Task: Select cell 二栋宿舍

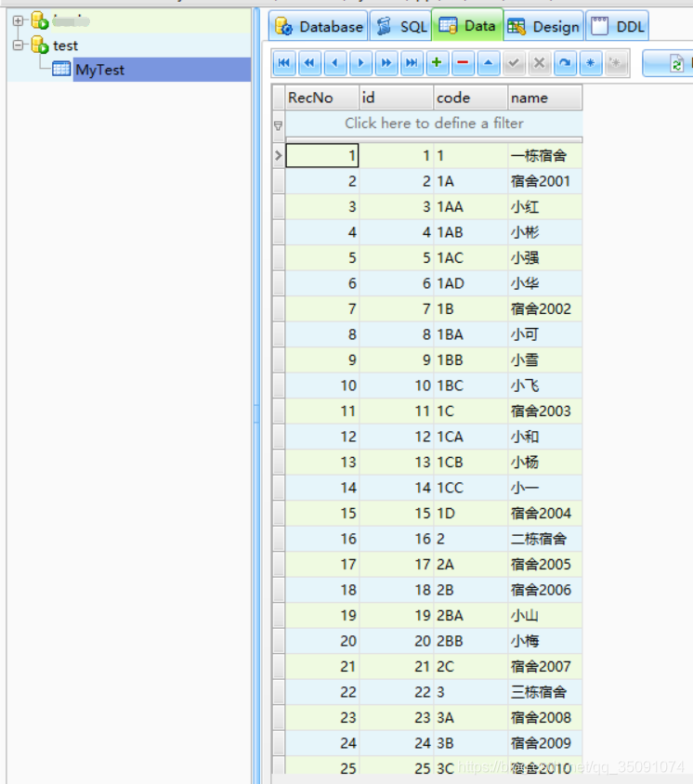Action: (x=545, y=539)
